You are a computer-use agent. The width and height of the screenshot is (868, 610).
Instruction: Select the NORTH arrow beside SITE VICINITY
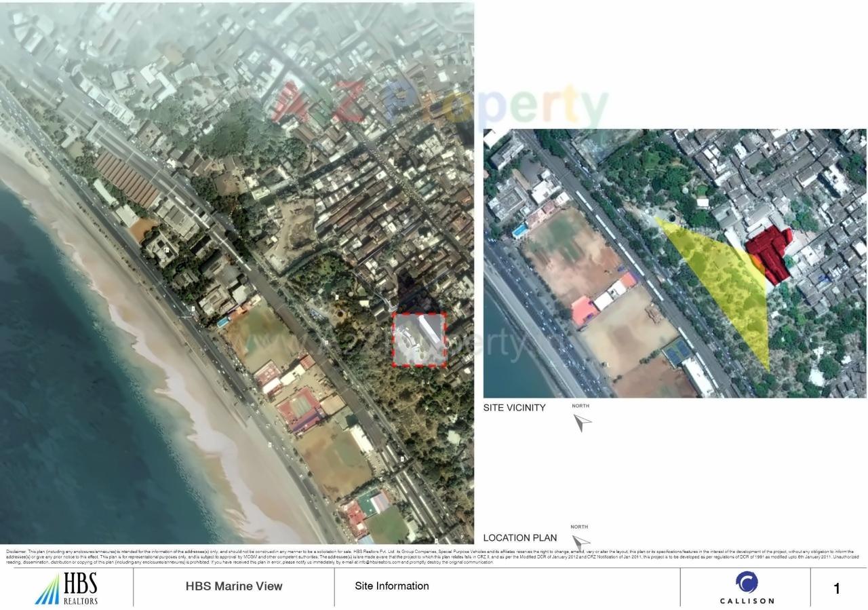click(581, 421)
